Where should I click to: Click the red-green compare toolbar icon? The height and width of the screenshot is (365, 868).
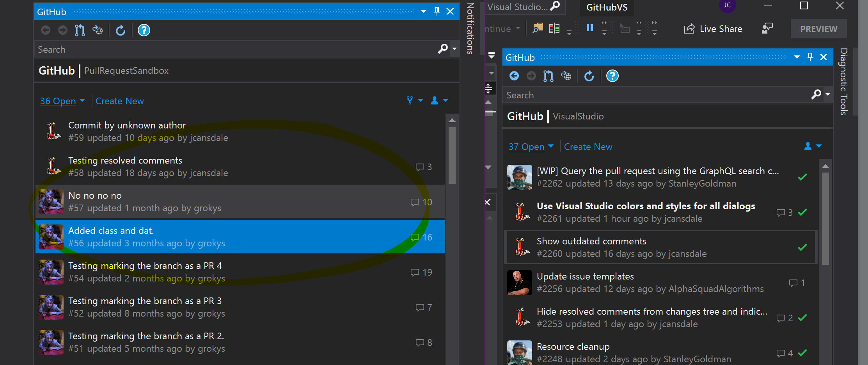pos(554,28)
